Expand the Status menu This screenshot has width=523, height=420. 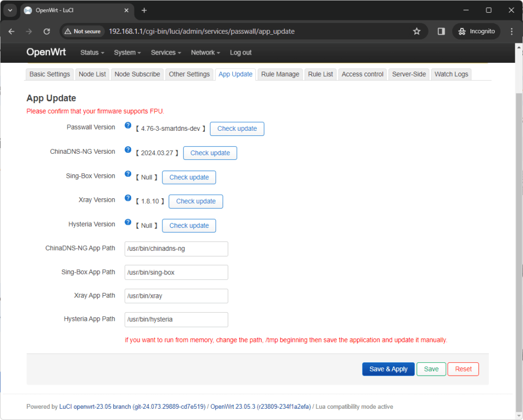click(92, 53)
